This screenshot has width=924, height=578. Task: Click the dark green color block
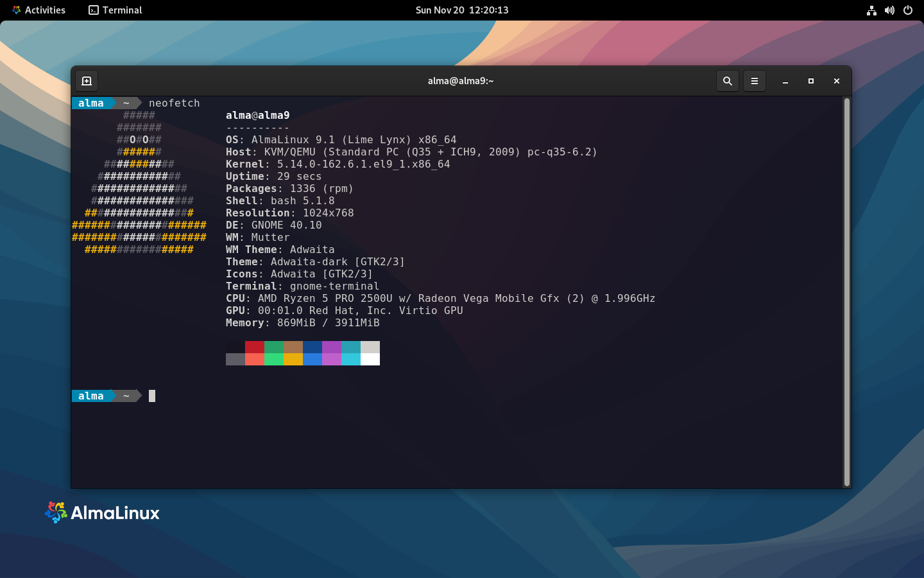(274, 347)
